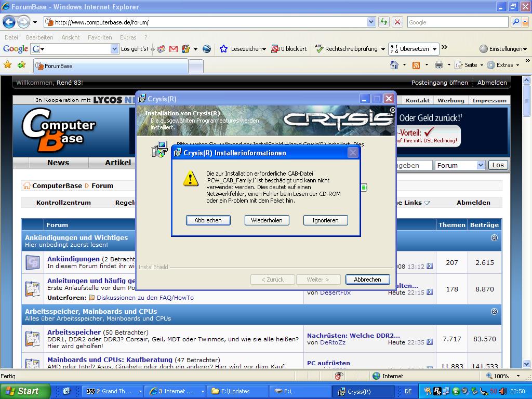The width and height of the screenshot is (532, 399).
Task: Open the News navigation tab
Action: (x=58, y=163)
